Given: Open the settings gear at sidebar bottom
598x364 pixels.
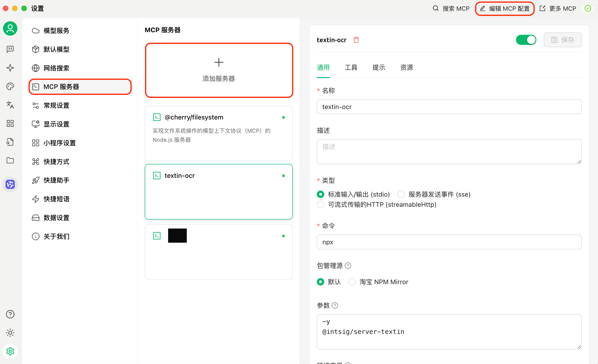Looking at the screenshot, I should pos(10,351).
